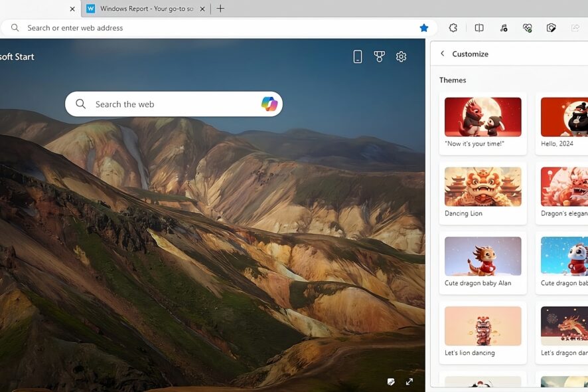The image size is (588, 392).
Task: Apply the Let's lion dancing theme
Action: click(482, 333)
